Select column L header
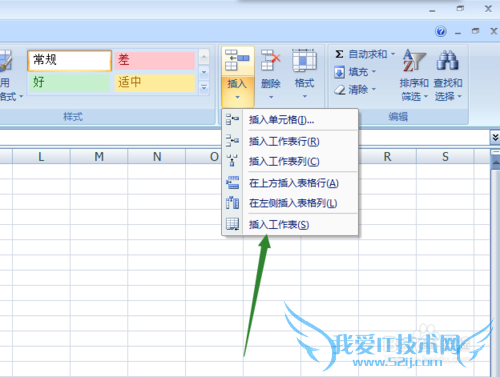Viewport: 500px width, 377px height. click(x=41, y=156)
